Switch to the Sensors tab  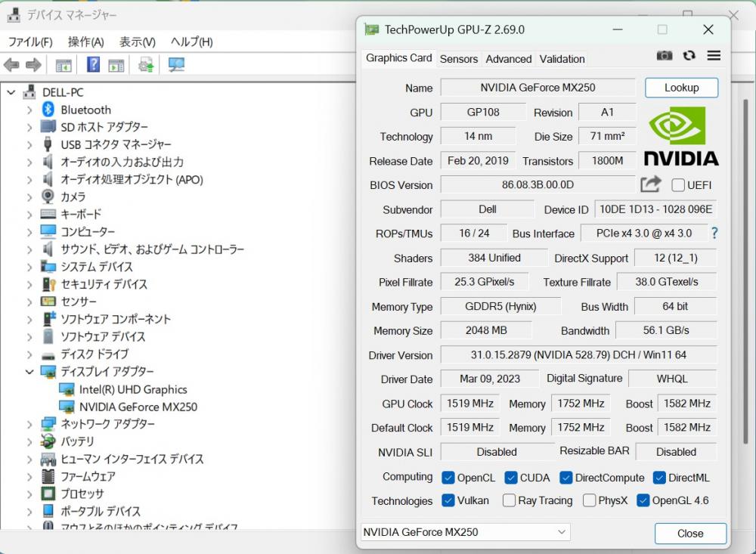click(x=458, y=59)
